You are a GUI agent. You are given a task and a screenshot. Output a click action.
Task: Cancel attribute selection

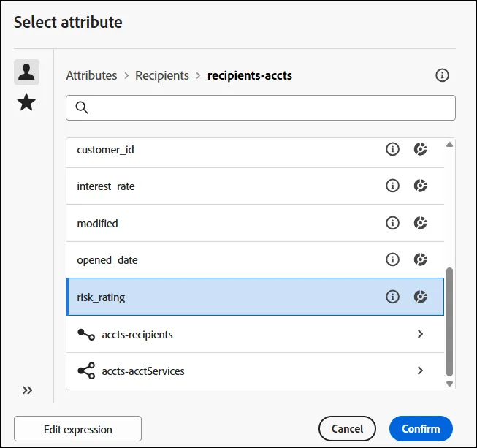(347, 428)
